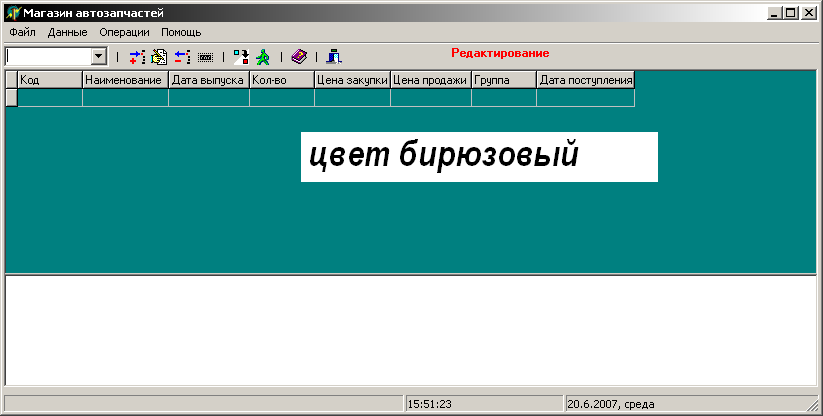Click the empty cell under Кол-во

[x=282, y=98]
